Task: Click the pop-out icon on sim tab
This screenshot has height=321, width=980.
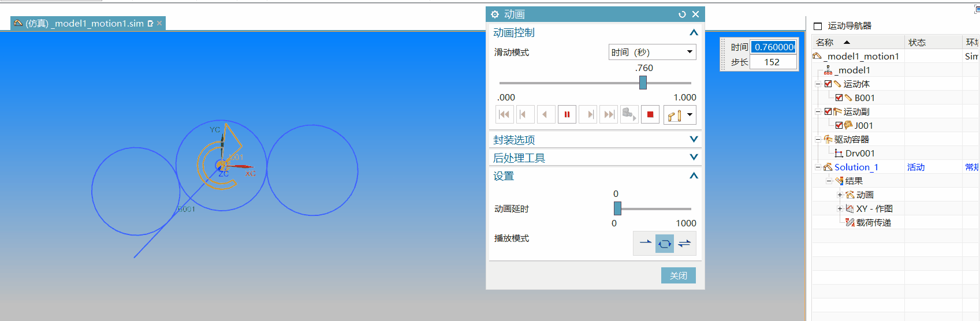Action: click(150, 23)
